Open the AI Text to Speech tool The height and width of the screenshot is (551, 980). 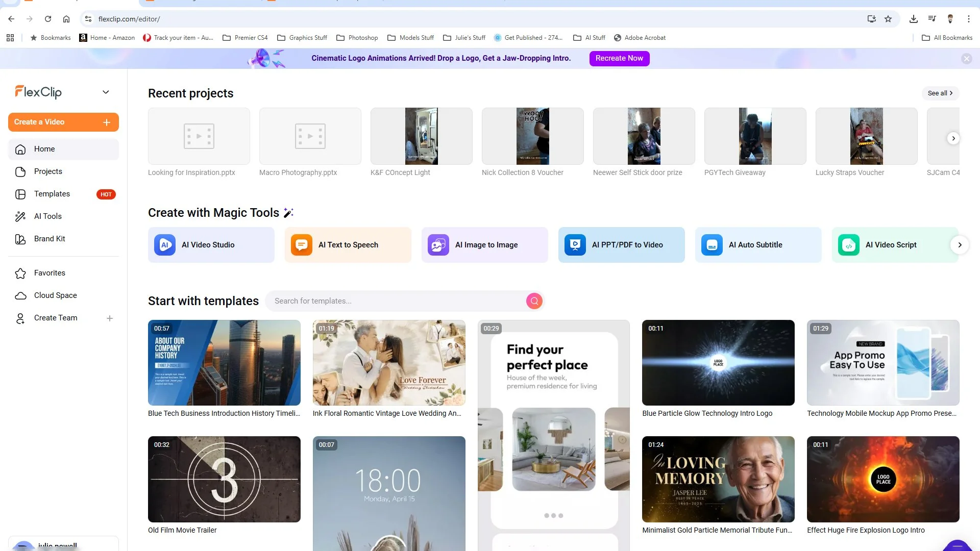coord(348,244)
